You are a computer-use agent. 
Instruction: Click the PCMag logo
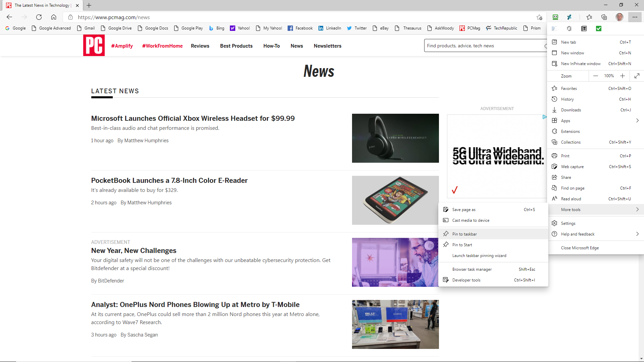click(x=94, y=45)
